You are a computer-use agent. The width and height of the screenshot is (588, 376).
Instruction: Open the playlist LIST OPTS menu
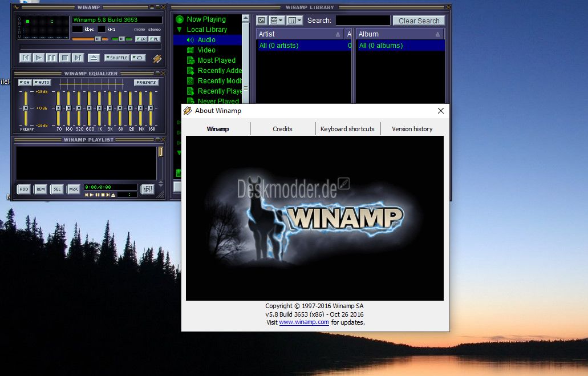pos(148,189)
